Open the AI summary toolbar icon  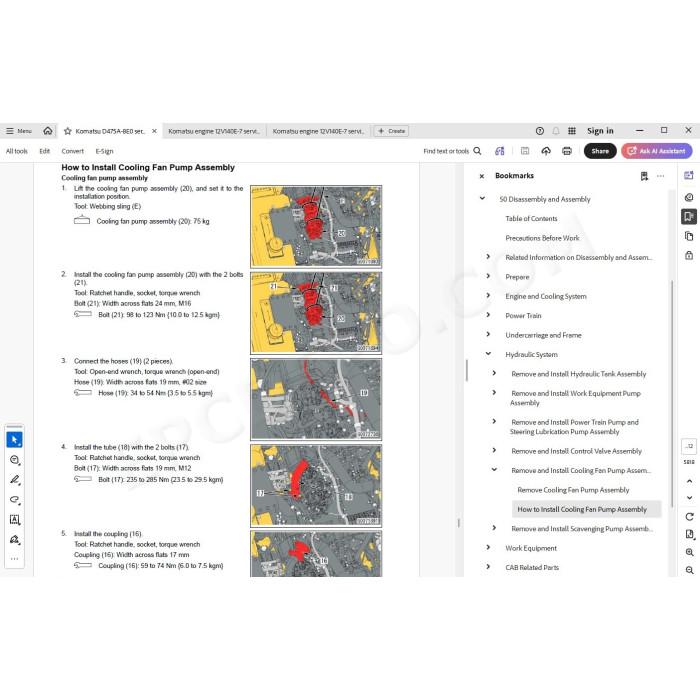[500, 151]
